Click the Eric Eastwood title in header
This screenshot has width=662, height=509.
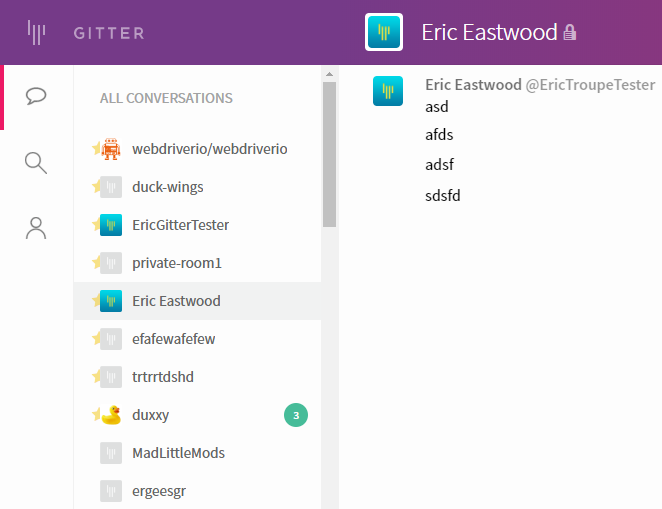click(x=489, y=32)
